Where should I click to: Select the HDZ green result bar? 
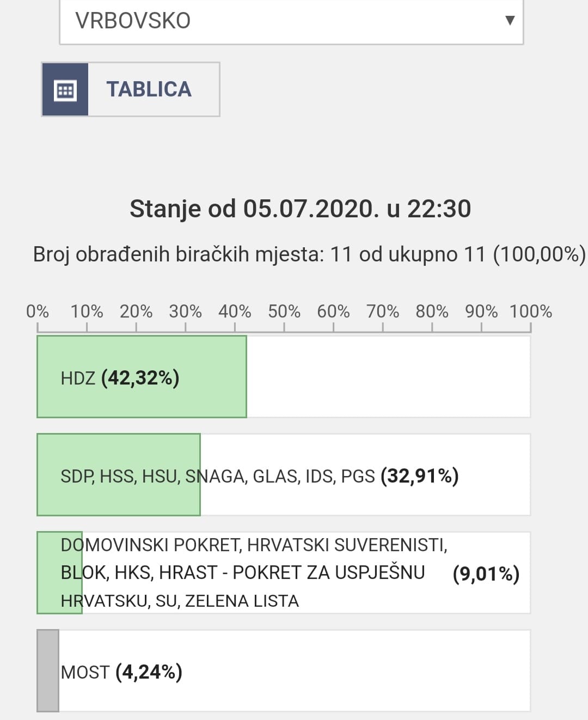(142, 377)
